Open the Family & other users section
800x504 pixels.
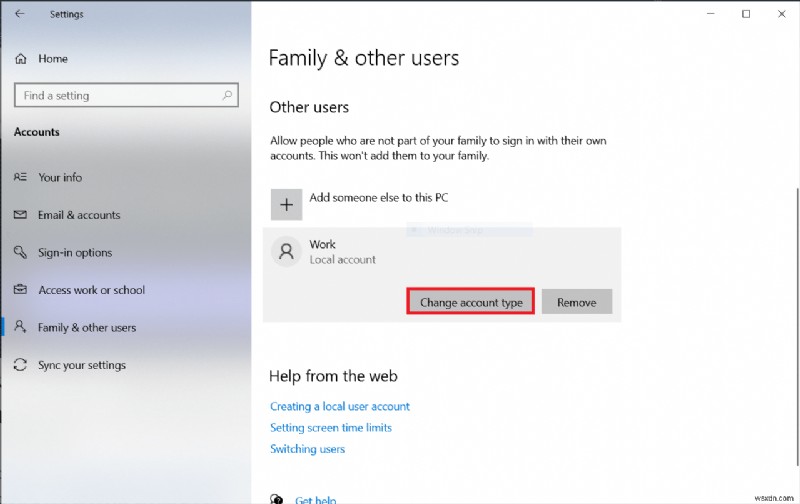coord(87,327)
